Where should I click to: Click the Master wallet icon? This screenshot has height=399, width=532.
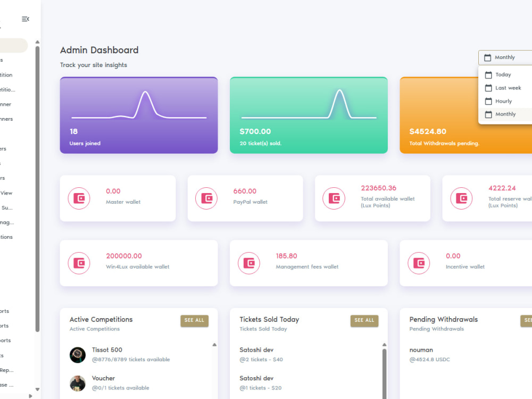click(x=79, y=198)
